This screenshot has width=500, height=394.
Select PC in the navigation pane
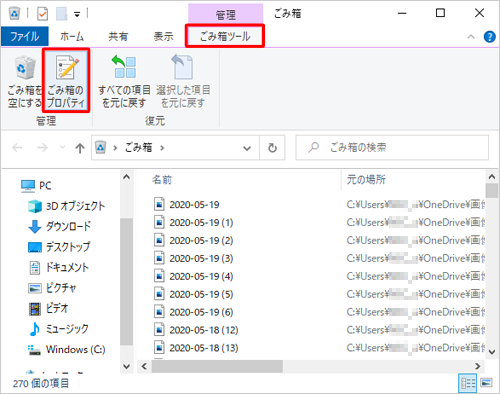(36, 186)
